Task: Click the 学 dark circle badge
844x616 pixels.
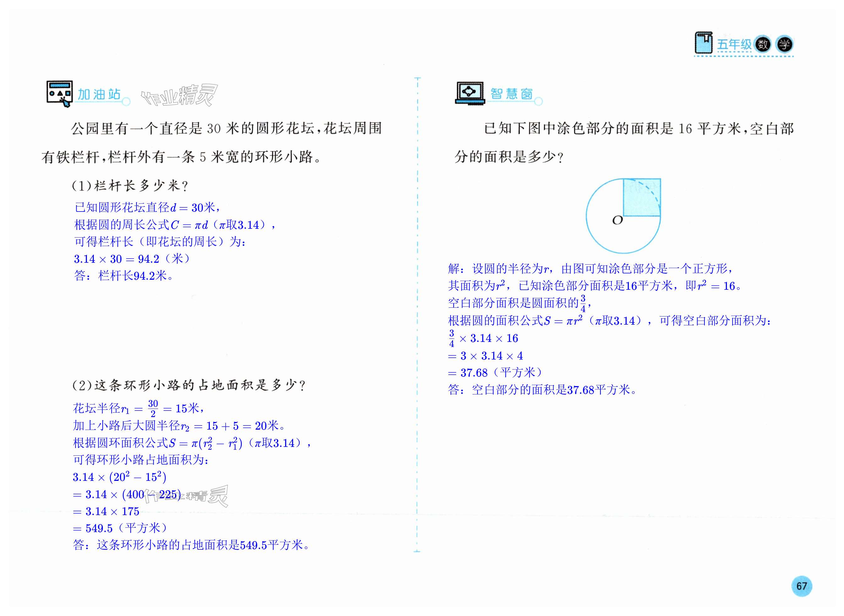Action: point(784,45)
